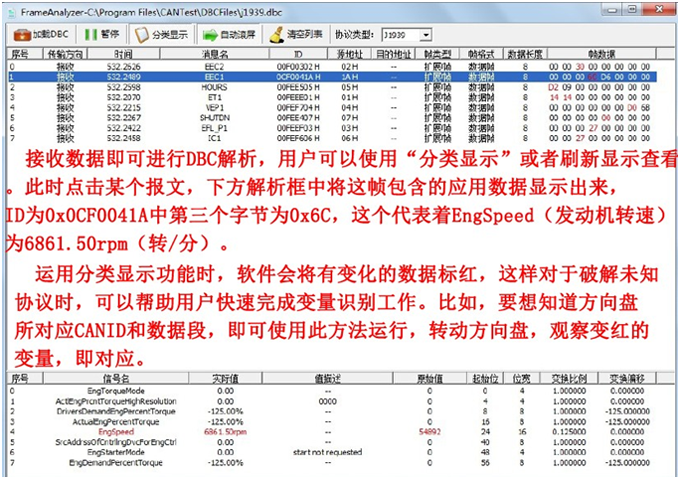Image resolution: width=680 pixels, height=479 pixels.
Task: Click the 信号名 column header
Action: pos(118,378)
